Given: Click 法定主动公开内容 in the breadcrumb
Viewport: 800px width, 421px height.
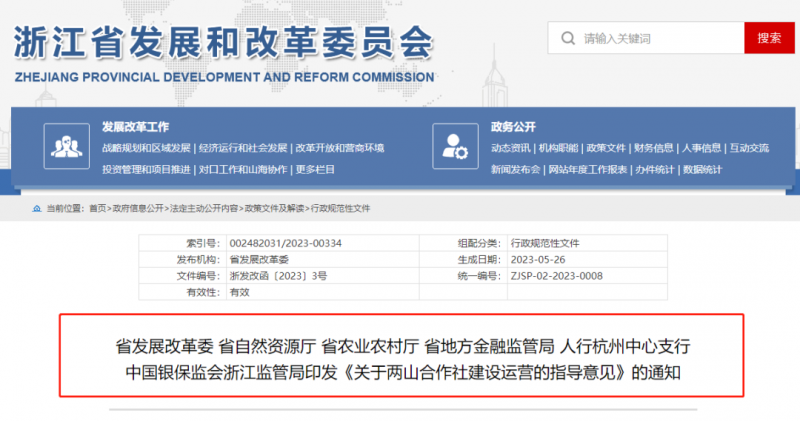Looking at the screenshot, I should pyautogui.click(x=204, y=209).
